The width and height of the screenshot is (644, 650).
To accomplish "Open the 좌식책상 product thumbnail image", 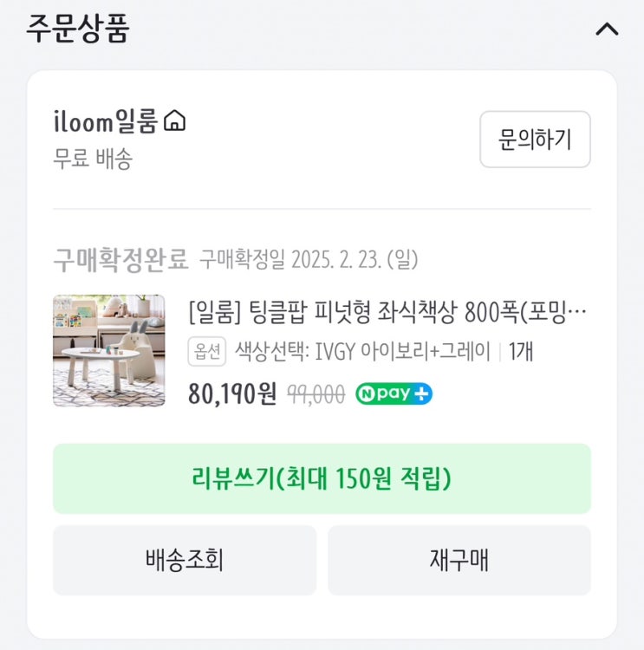I will (x=109, y=351).
